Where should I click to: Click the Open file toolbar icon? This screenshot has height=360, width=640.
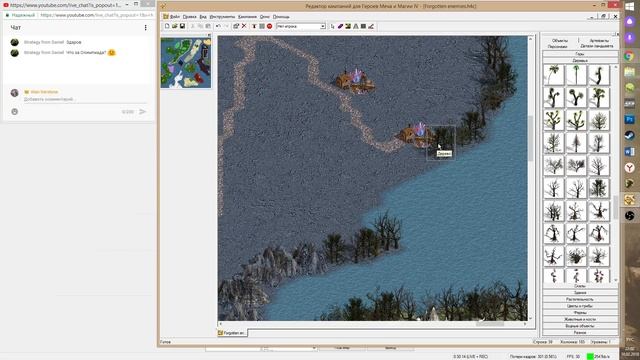click(175, 26)
